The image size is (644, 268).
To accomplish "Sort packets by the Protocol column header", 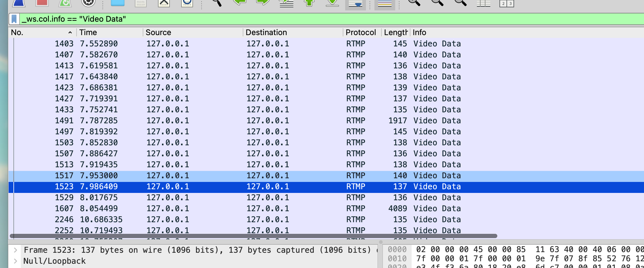I will tap(361, 32).
